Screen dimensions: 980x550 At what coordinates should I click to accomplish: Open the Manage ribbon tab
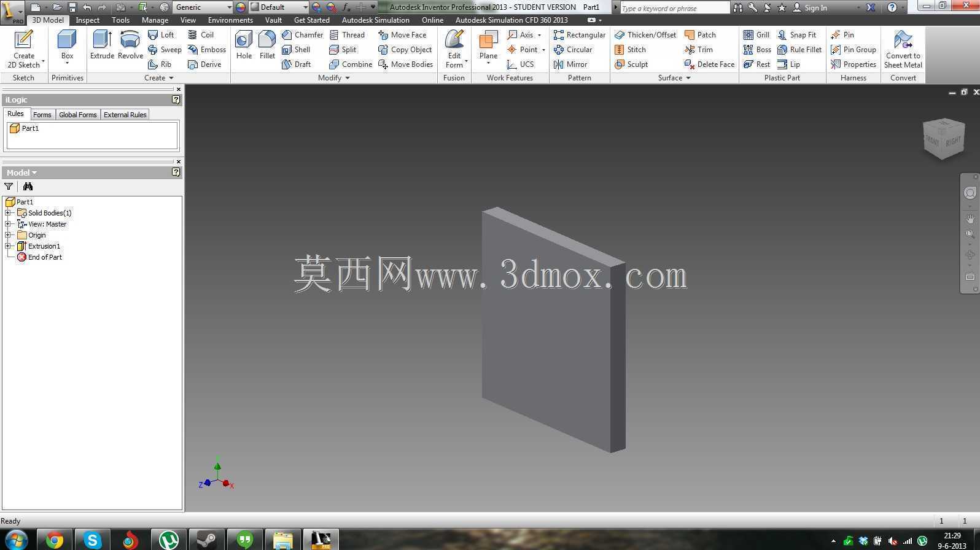click(x=155, y=20)
